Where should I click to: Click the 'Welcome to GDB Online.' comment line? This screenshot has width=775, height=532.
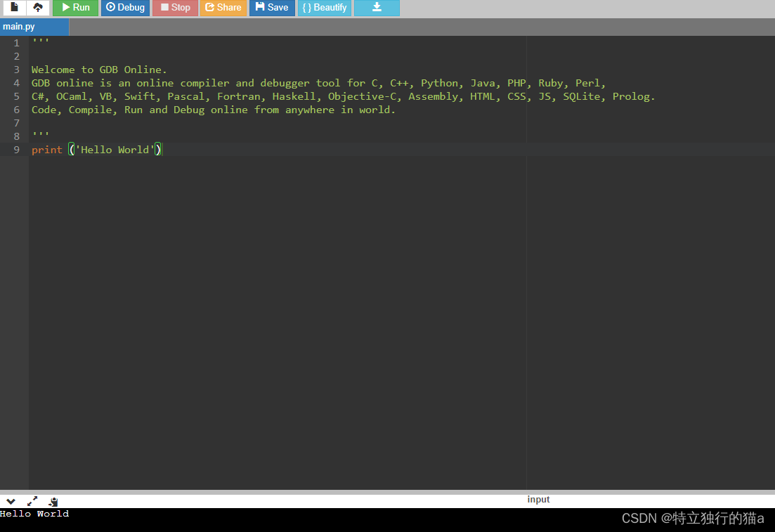click(99, 70)
